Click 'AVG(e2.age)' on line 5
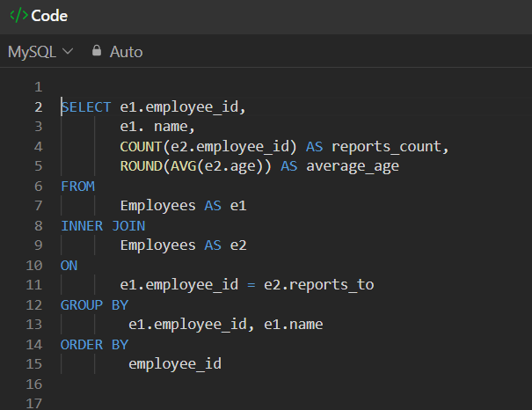532x410 pixels. [217, 166]
